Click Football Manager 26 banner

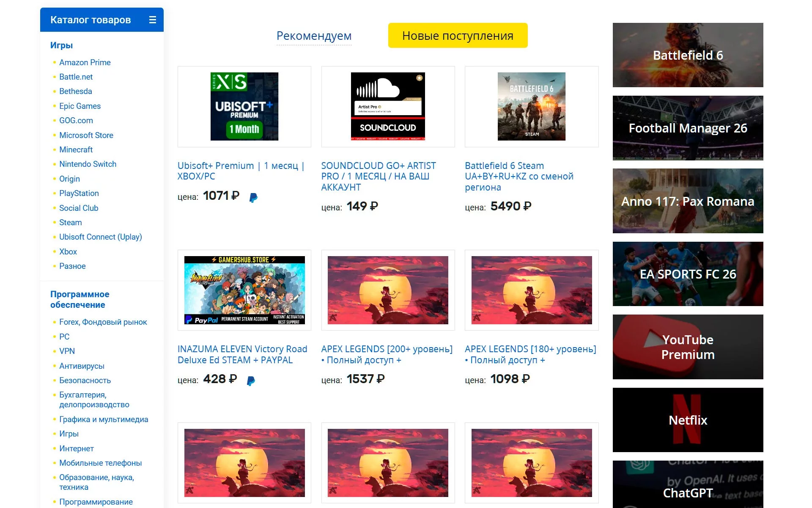pyautogui.click(x=688, y=128)
